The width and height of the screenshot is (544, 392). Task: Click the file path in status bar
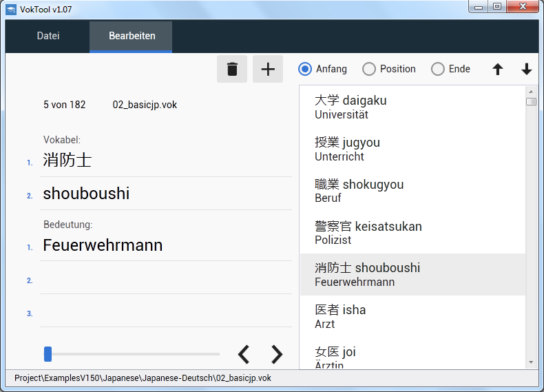click(143, 378)
